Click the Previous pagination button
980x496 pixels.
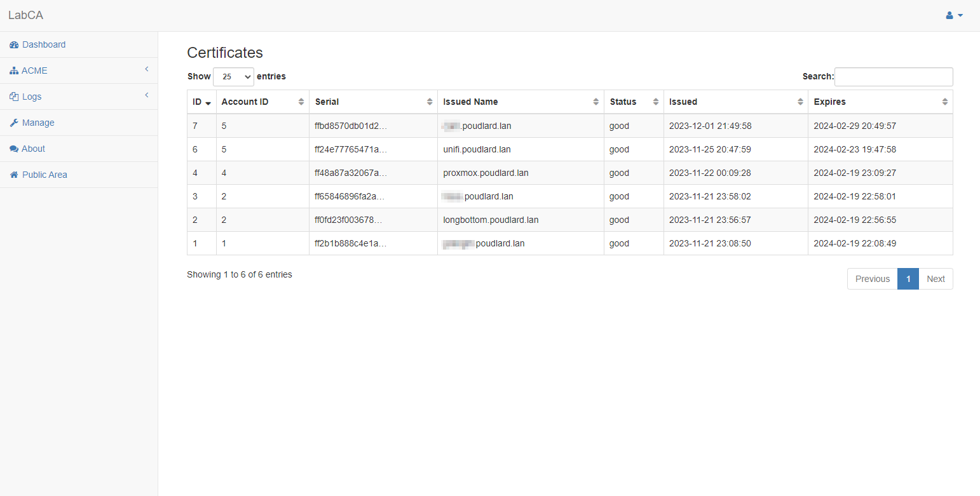point(872,279)
